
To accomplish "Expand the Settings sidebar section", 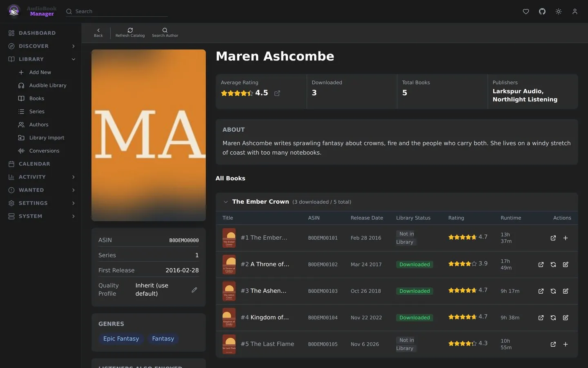I will (x=73, y=203).
